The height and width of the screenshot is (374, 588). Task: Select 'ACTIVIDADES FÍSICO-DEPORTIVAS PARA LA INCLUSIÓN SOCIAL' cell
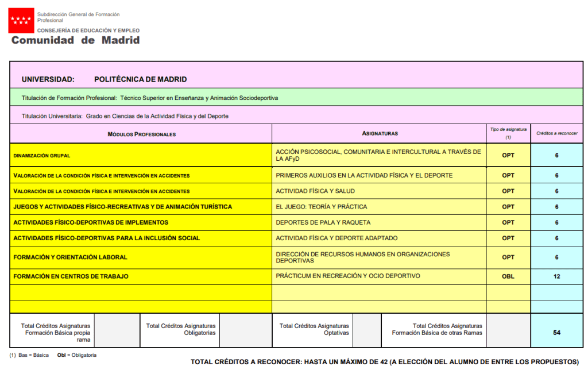click(141, 238)
